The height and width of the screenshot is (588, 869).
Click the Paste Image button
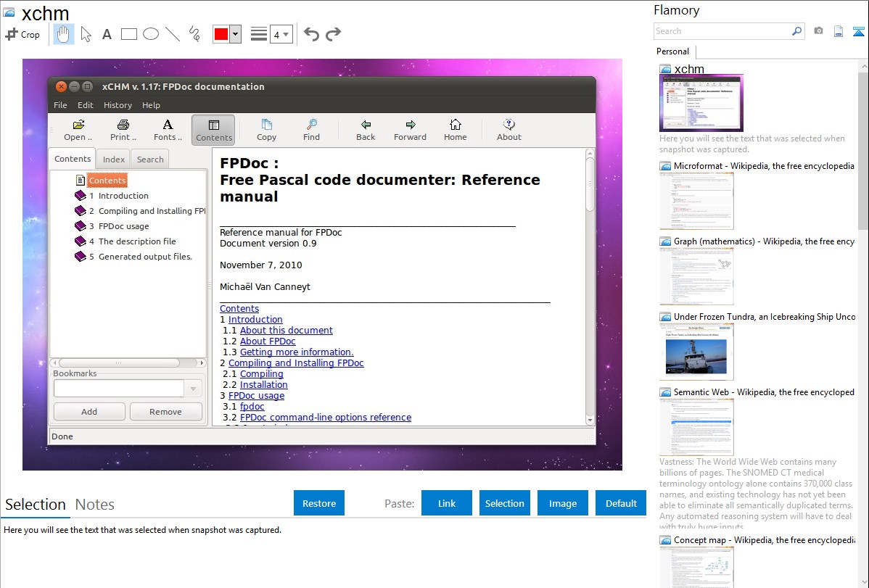[x=562, y=503]
